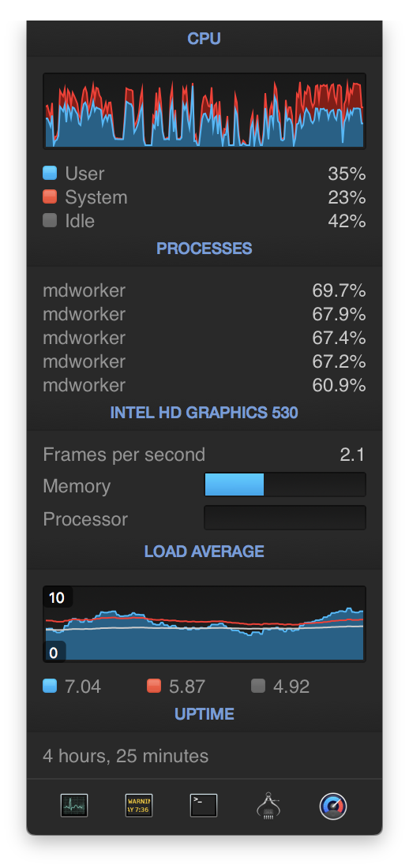
Task: Select the mdworker process at 69.7%
Action: 204,290
